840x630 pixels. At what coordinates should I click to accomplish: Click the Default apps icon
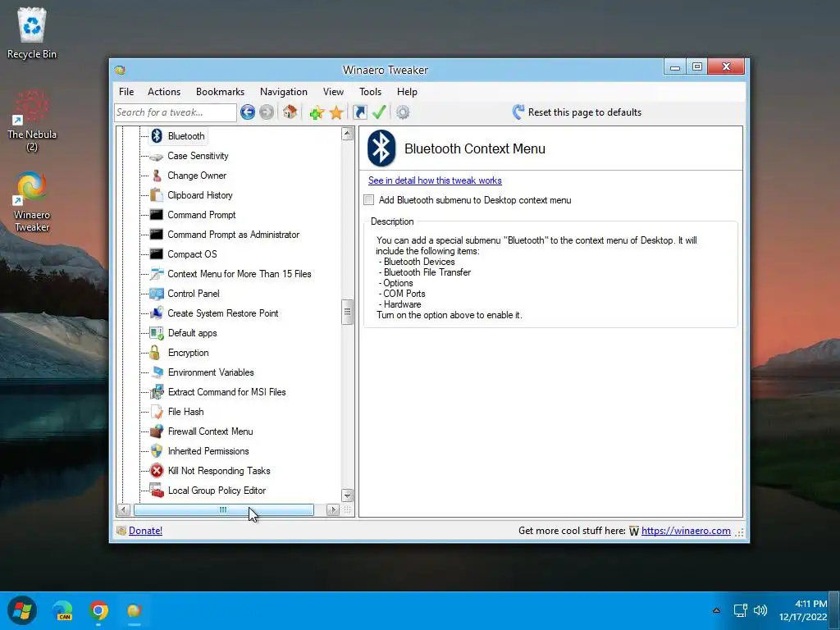point(157,333)
